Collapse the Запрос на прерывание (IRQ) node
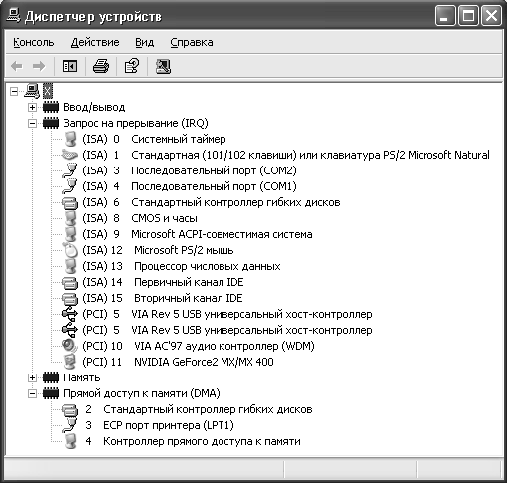The width and height of the screenshot is (507, 483). point(32,123)
